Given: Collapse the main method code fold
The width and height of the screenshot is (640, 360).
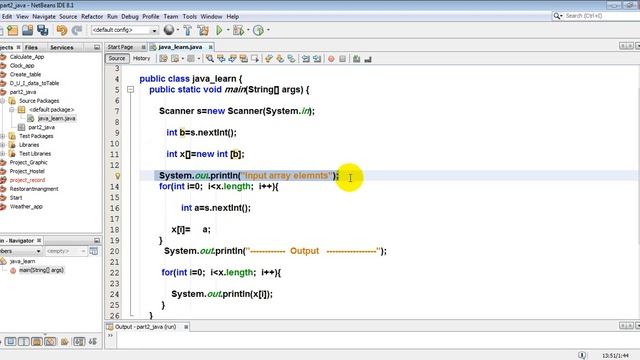Looking at the screenshot, I should point(131,89).
